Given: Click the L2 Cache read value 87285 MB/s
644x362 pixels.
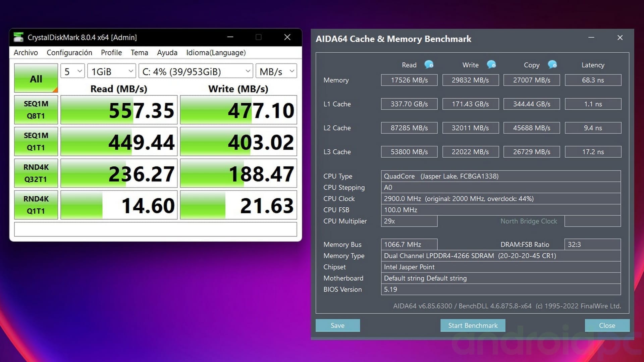Looking at the screenshot, I should pos(409,128).
